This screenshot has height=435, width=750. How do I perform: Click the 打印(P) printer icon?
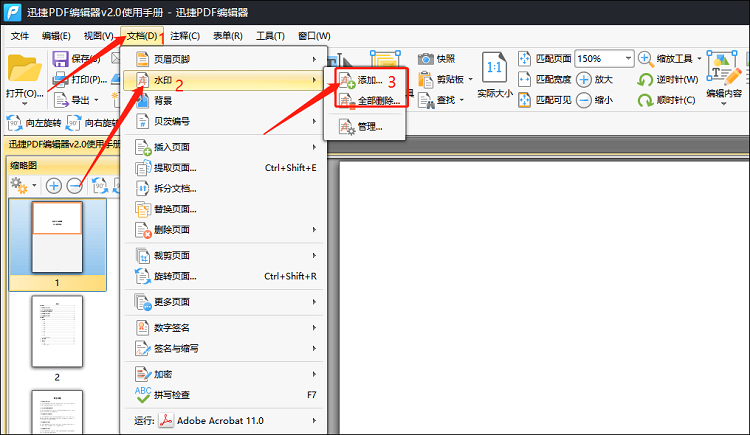60,79
